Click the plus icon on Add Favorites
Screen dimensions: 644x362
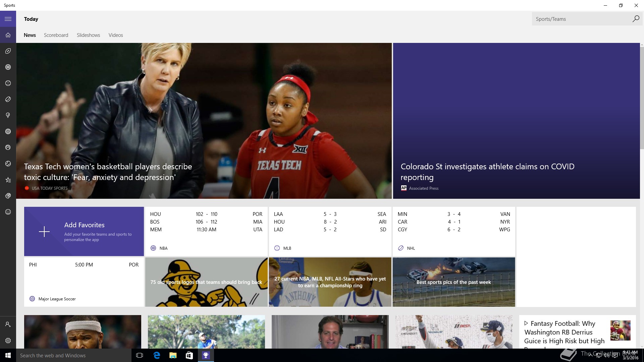click(44, 232)
